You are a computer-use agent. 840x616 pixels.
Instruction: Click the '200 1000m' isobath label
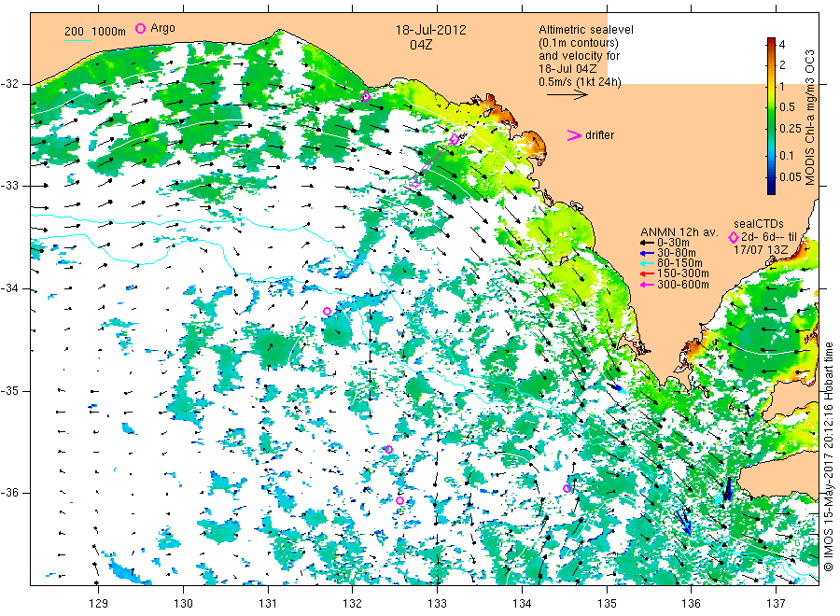pos(95,32)
